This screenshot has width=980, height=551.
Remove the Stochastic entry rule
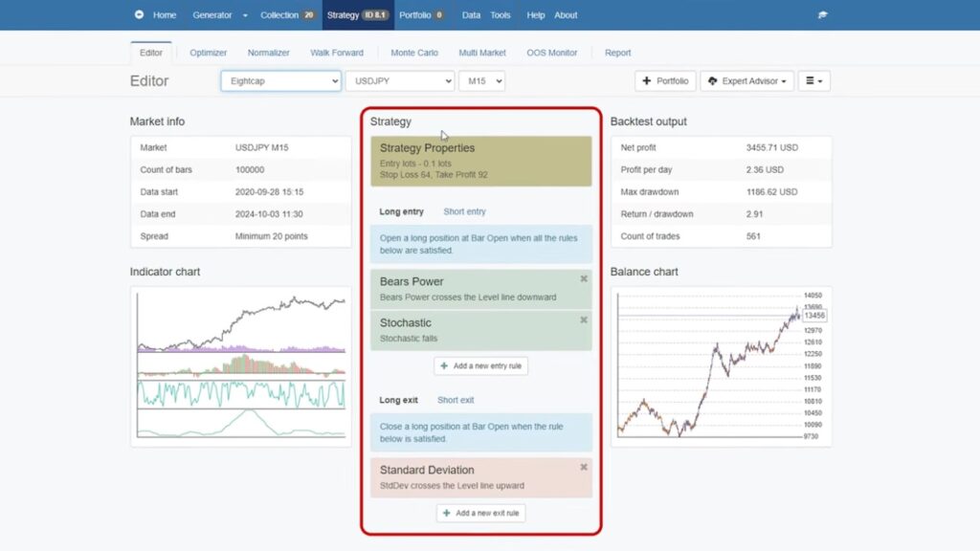[x=583, y=320]
